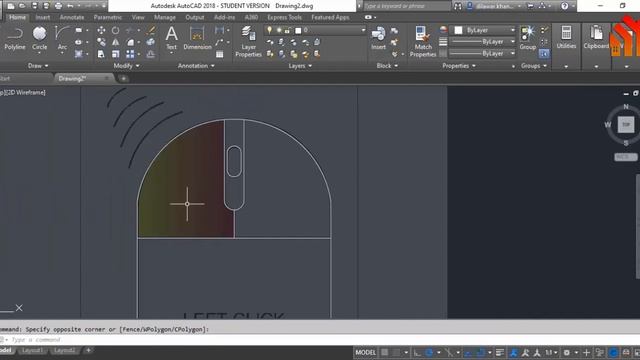This screenshot has width=640, height=360.
Task: Select the Stretch tool in Modify
Action: click(101, 54)
